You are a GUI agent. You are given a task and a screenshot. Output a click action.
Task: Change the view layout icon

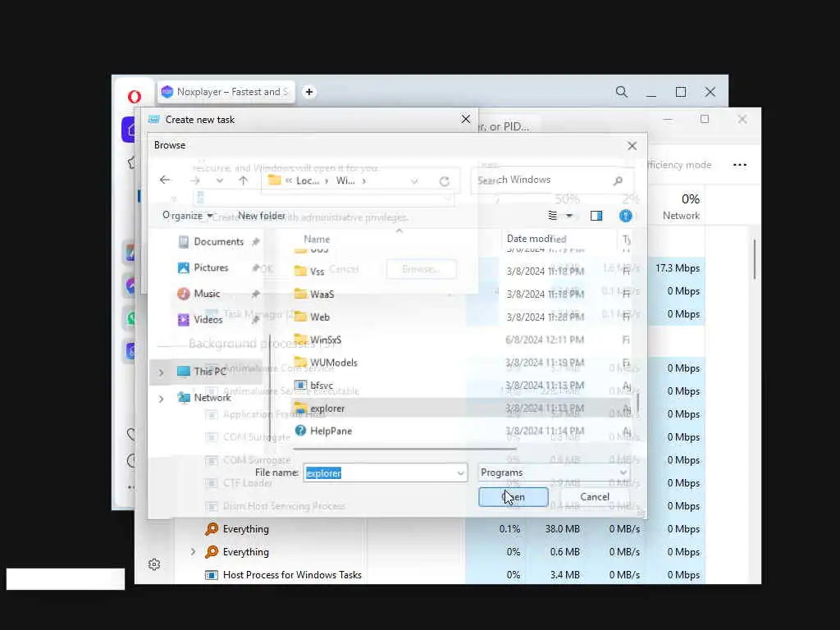click(x=552, y=216)
